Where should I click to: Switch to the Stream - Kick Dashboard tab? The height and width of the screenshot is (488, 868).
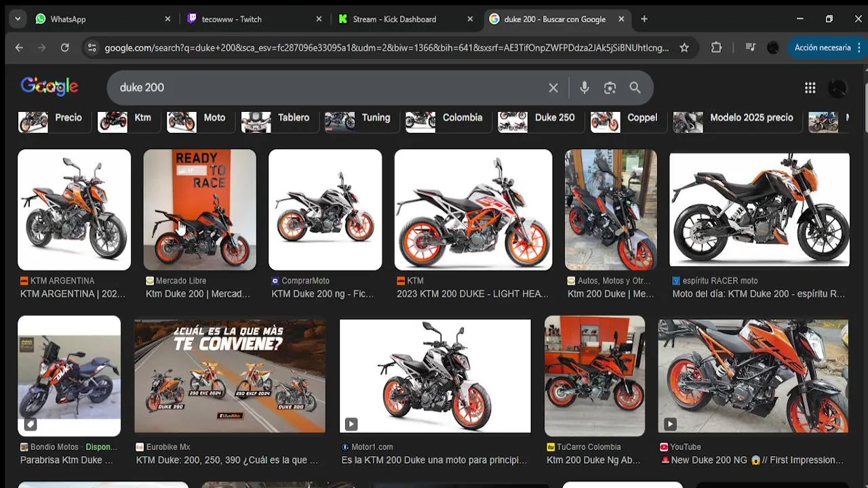point(406,19)
